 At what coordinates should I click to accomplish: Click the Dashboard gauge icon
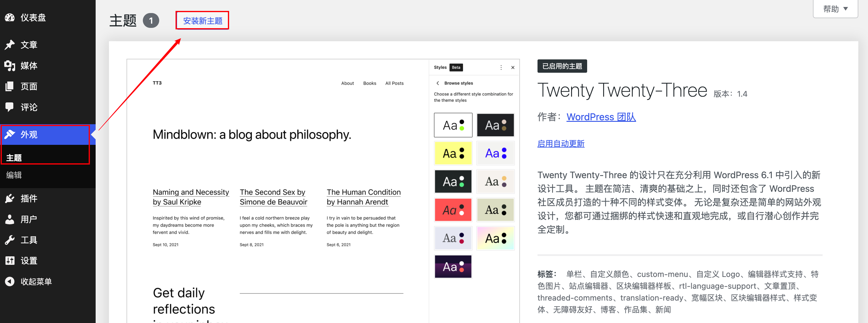point(10,18)
